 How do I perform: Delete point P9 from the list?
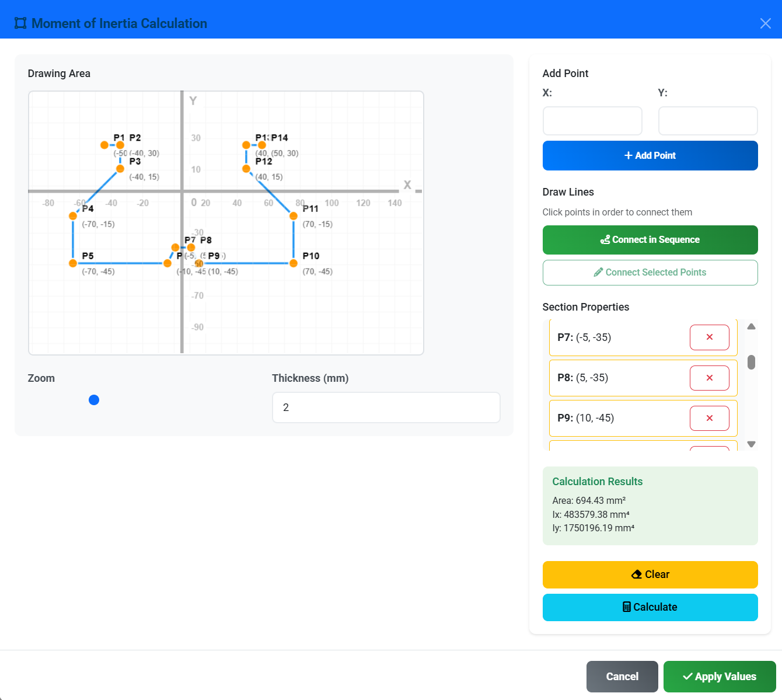710,418
